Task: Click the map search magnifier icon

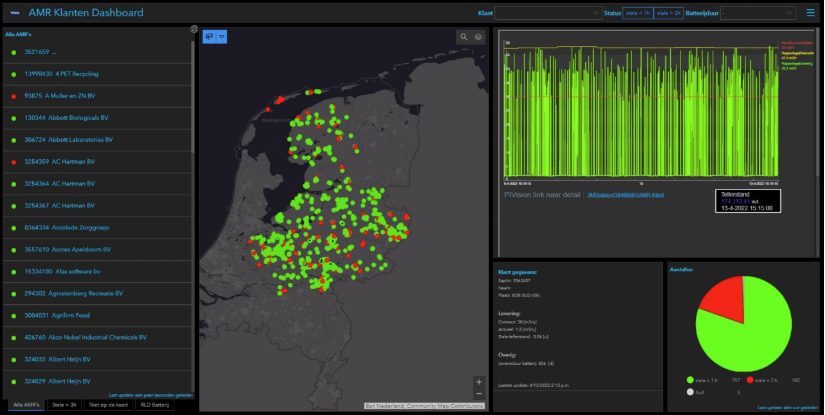Action: (464, 37)
